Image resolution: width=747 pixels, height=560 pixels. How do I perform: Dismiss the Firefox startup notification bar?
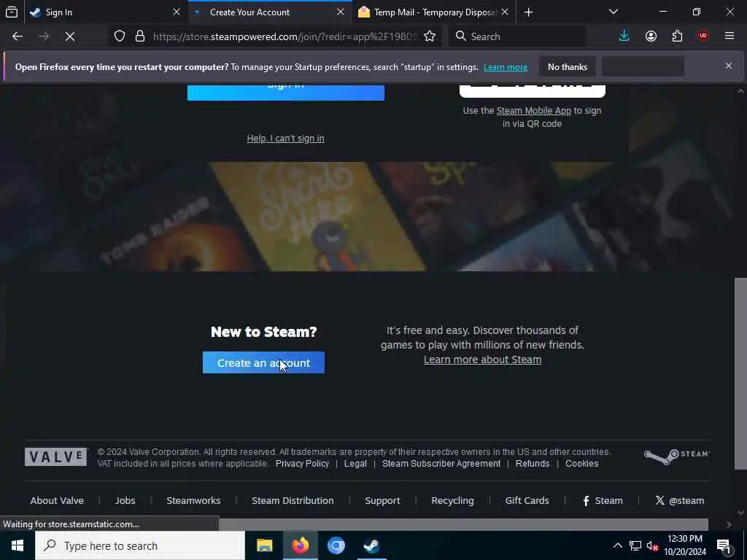point(729,66)
